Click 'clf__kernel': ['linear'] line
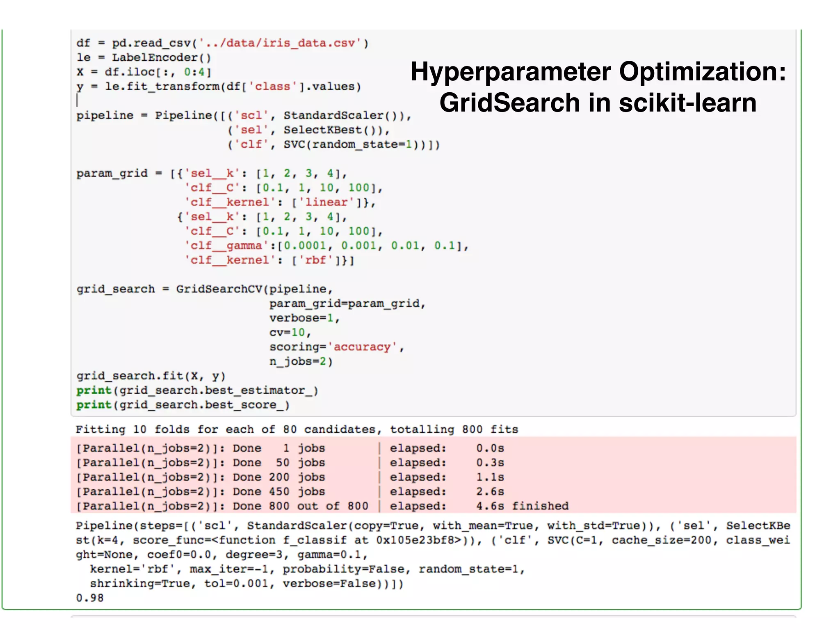This screenshot has width=840, height=630. (x=280, y=202)
